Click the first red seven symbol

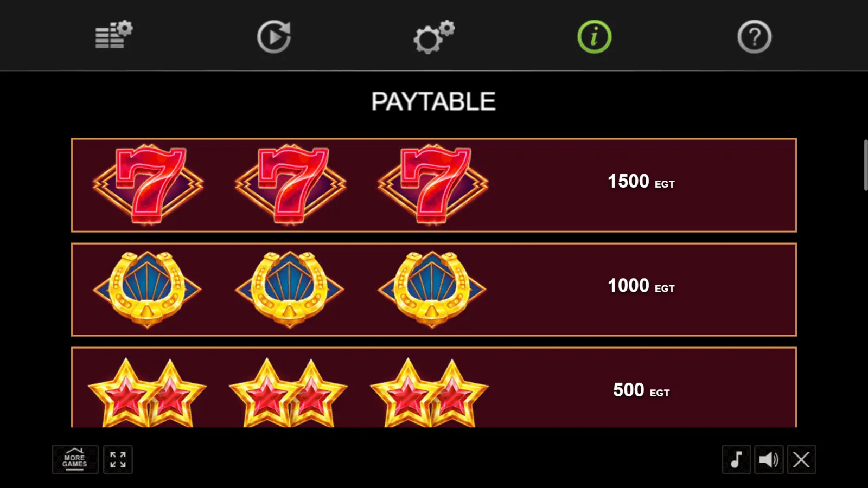[148, 184]
